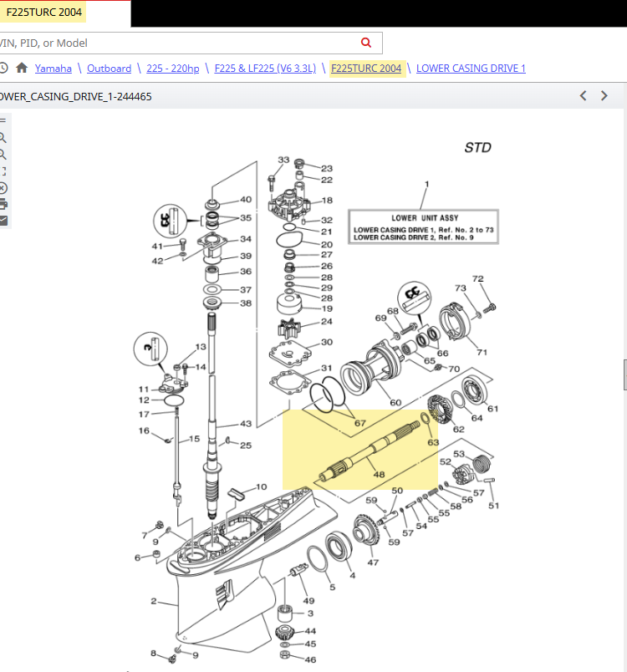627x672 pixels.
Task: Select part number 5 shim label
Action: 332,587
